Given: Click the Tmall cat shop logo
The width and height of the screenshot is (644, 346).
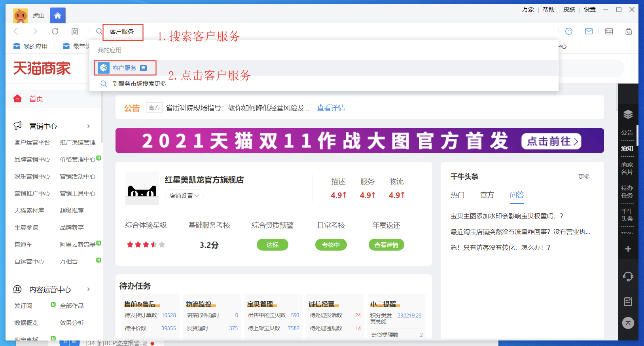Looking at the screenshot, I should [x=142, y=188].
